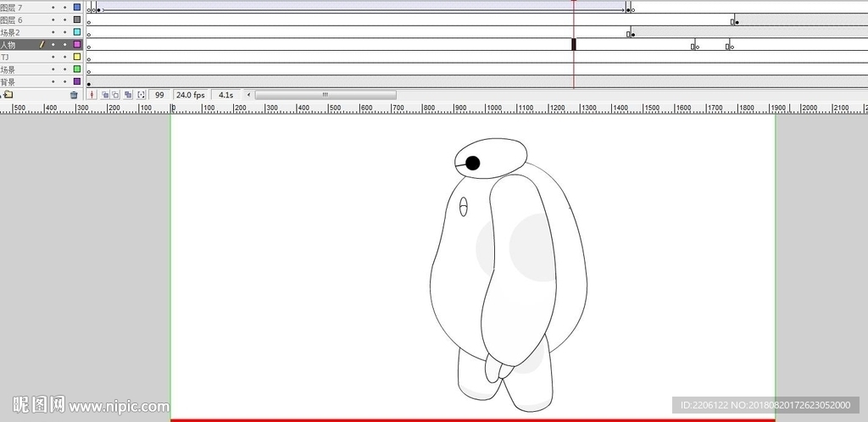Select the first keyframe of 背景 layer
The height and width of the screenshot is (422, 868).
tap(88, 84)
